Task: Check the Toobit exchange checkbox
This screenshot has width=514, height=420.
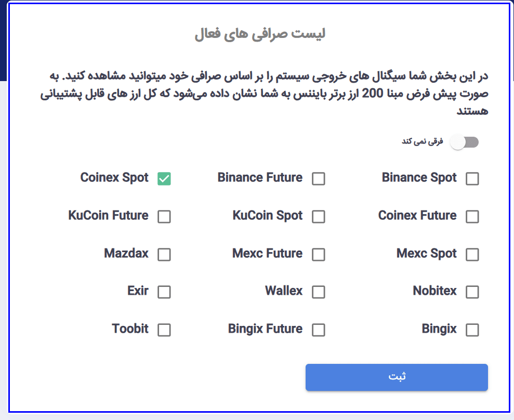Action: tap(164, 330)
